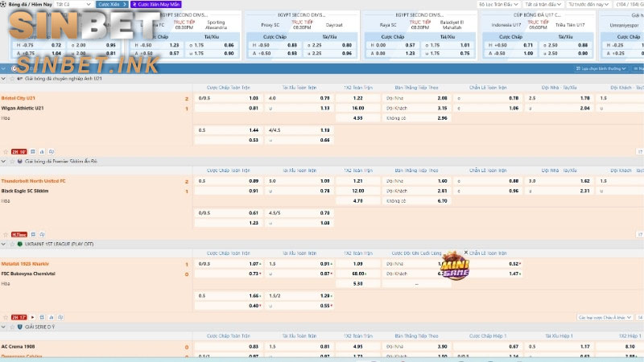This screenshot has width=644, height=362.
Task: Collapse all using blue bar chevron
Action: (x=4, y=68)
